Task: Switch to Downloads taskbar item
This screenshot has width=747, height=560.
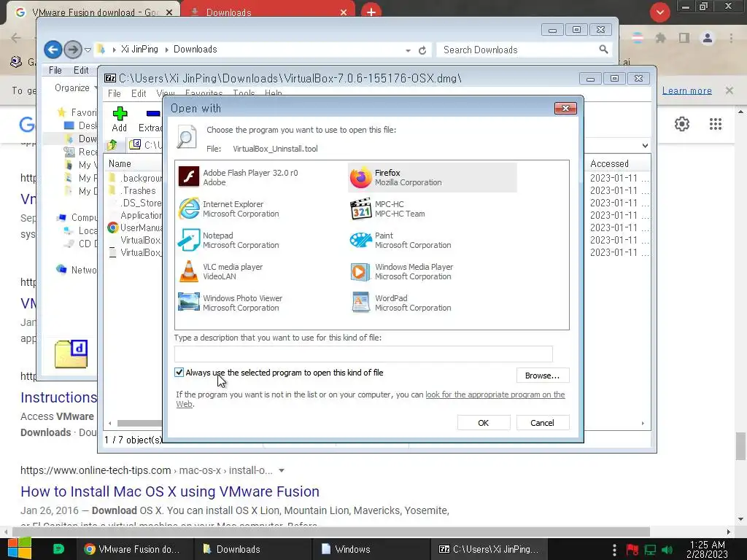Action: pyautogui.click(x=253, y=549)
